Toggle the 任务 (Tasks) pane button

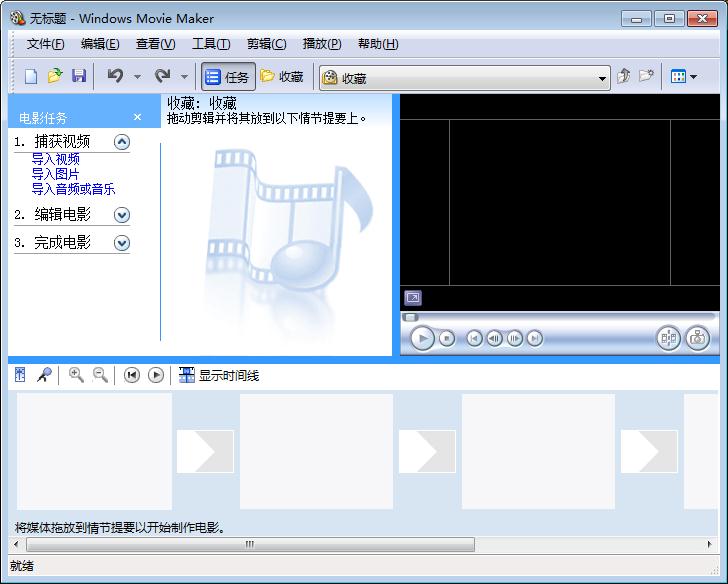coord(228,77)
